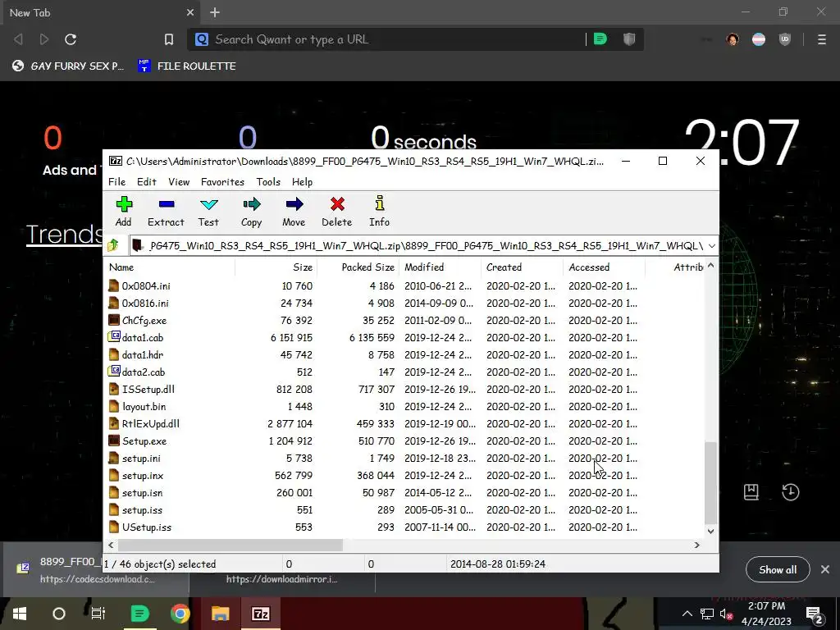Click the 7-Zip taskbar button

tap(260, 614)
